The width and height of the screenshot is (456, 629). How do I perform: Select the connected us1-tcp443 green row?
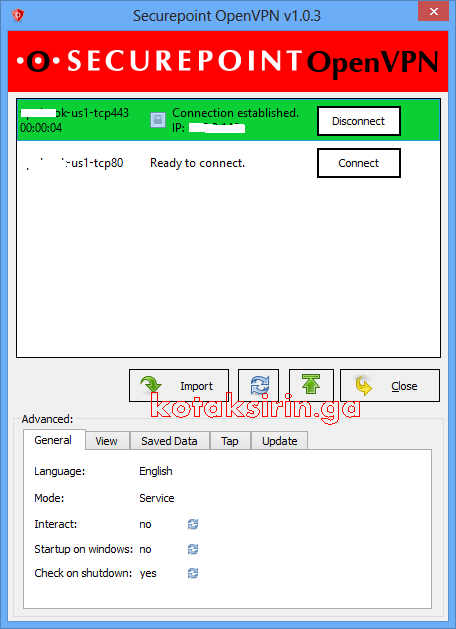pos(228,120)
